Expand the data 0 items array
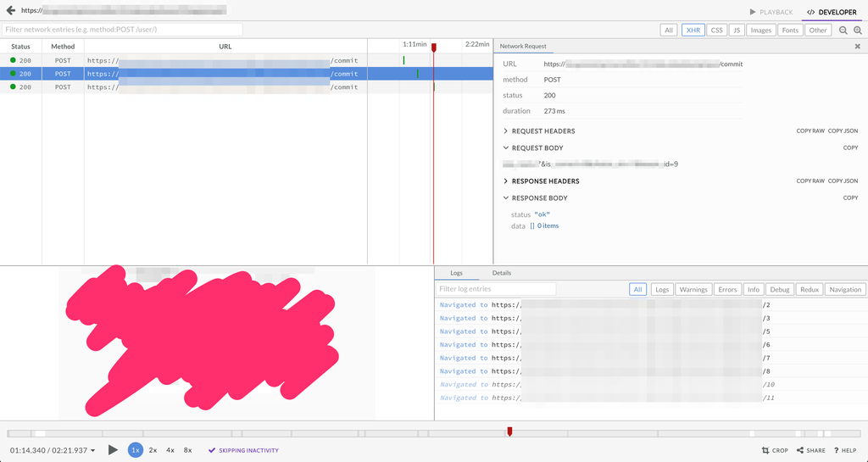 [544, 225]
